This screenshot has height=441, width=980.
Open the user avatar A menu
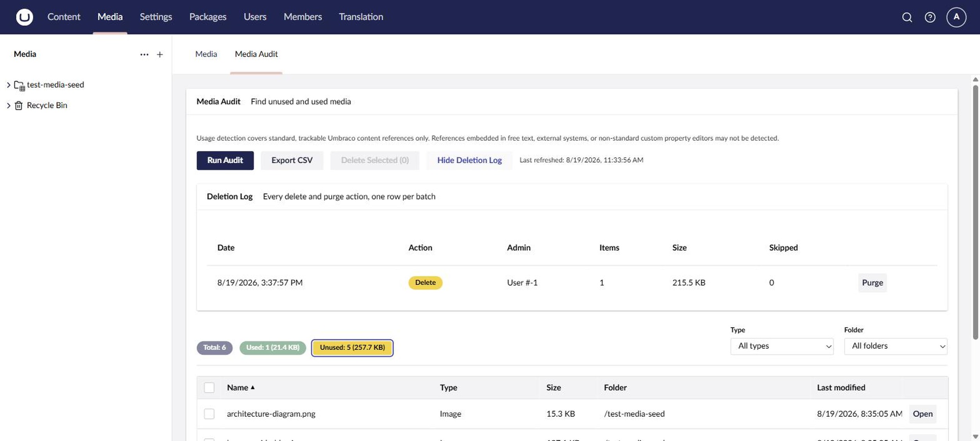click(956, 17)
